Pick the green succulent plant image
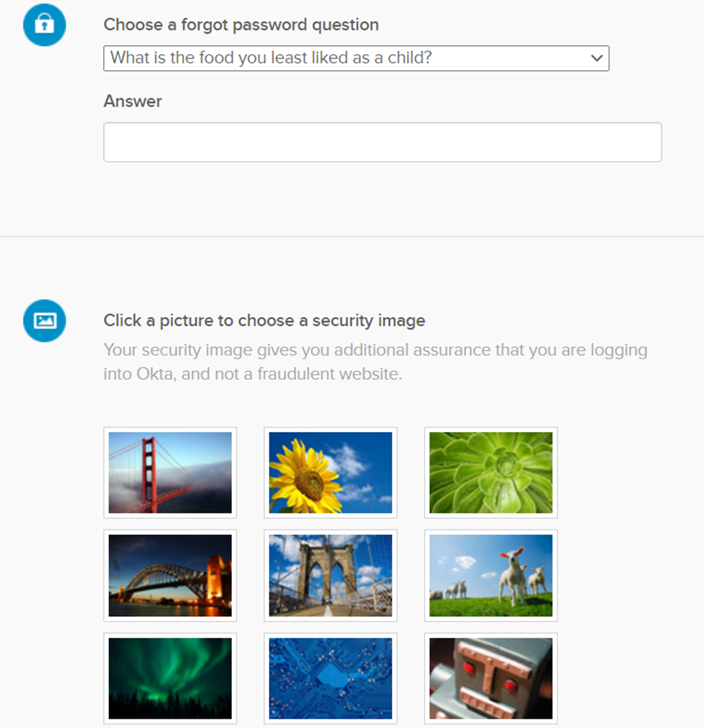The image size is (704, 728). (491, 472)
